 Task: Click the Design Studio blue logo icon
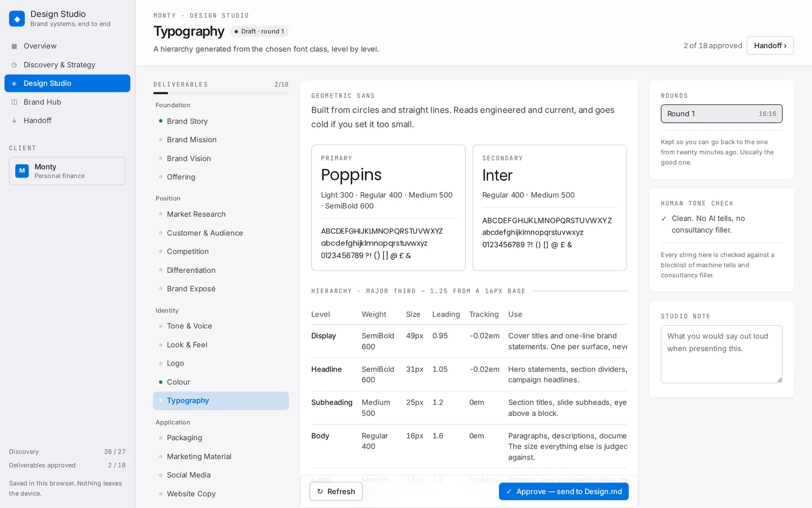(17, 19)
